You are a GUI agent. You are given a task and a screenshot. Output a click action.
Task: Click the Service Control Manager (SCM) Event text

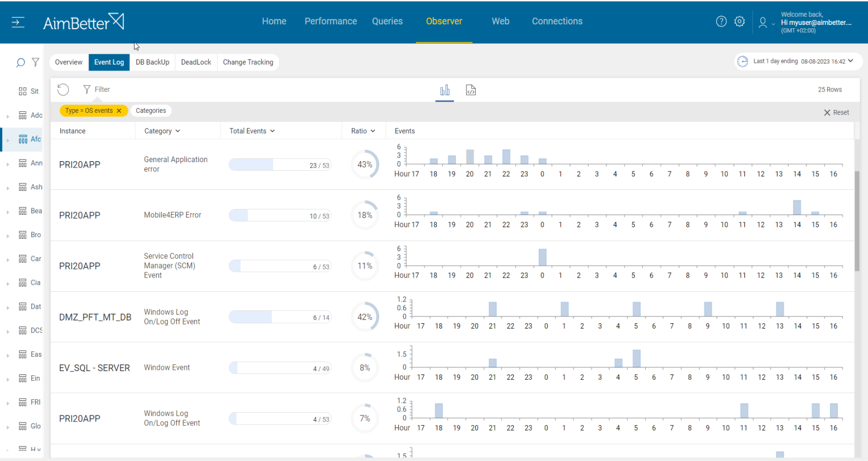(169, 266)
